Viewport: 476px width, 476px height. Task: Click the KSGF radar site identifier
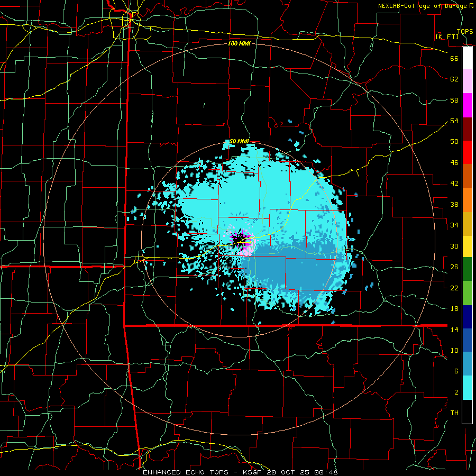point(253,472)
